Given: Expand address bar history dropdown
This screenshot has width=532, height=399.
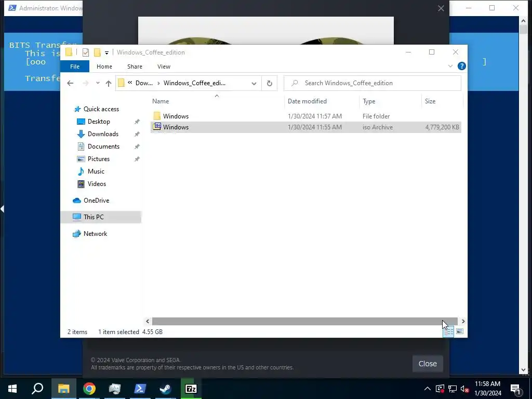Looking at the screenshot, I should (254, 84).
